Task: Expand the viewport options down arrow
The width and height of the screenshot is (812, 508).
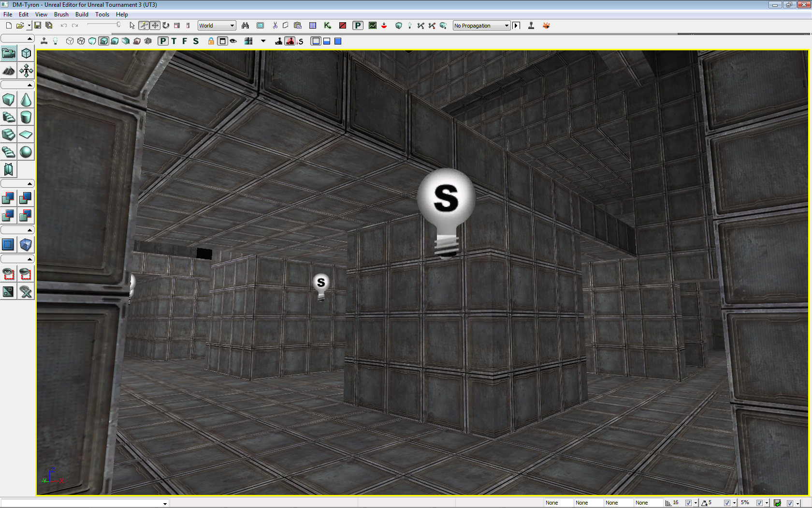Action: click(x=263, y=41)
